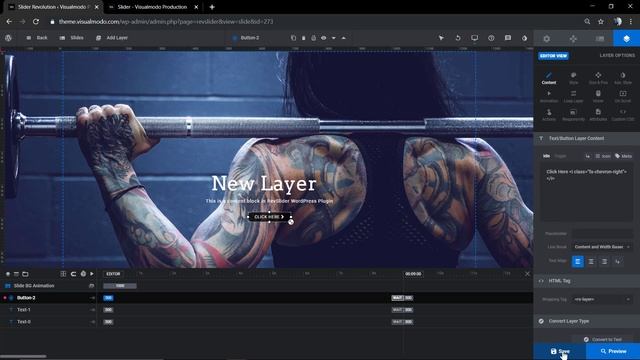The image size is (640, 360).
Task: Open the Loop Layer settings
Action: point(573,96)
